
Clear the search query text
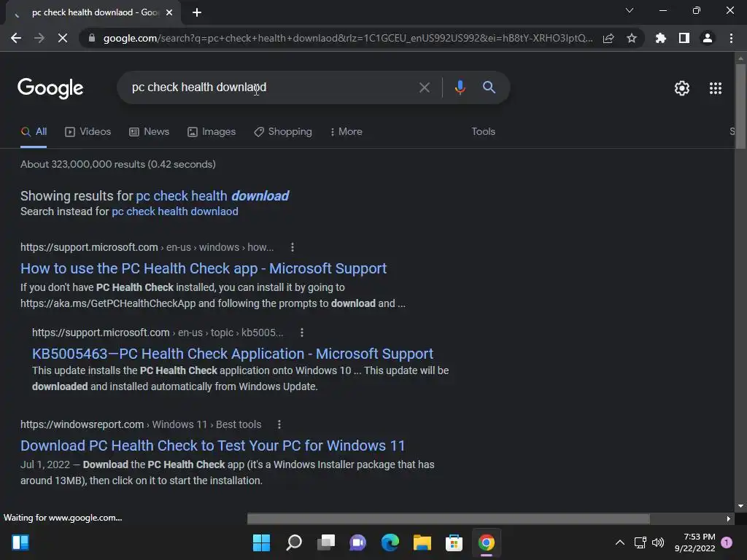coord(424,87)
